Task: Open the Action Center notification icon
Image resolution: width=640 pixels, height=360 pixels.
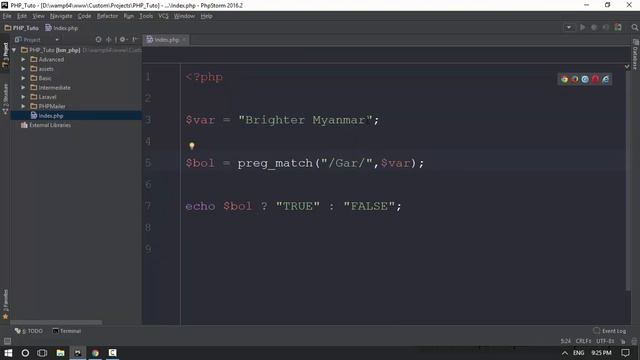Action: (625, 353)
